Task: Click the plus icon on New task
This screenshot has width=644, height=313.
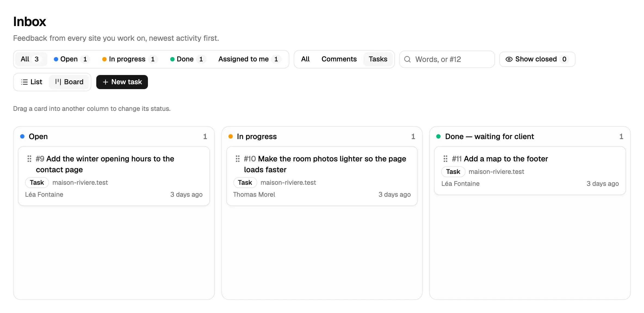Action: point(106,82)
